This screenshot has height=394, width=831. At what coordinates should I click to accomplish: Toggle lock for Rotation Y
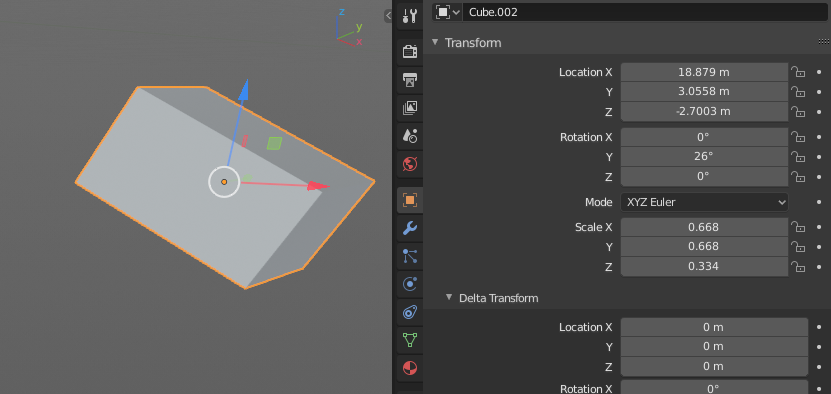pyautogui.click(x=798, y=156)
